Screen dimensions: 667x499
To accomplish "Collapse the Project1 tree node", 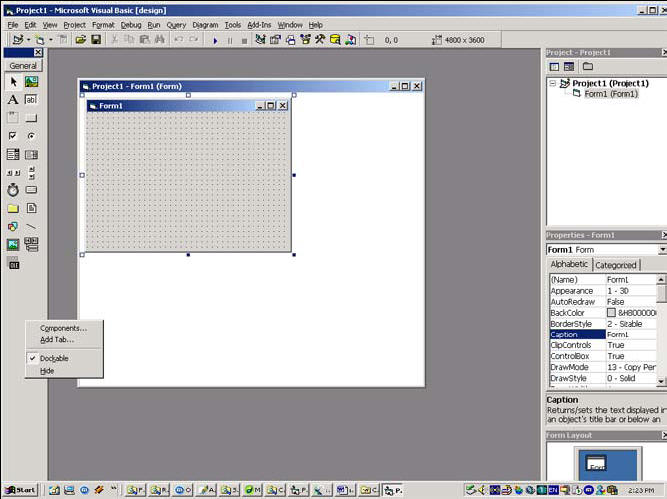I will [553, 83].
